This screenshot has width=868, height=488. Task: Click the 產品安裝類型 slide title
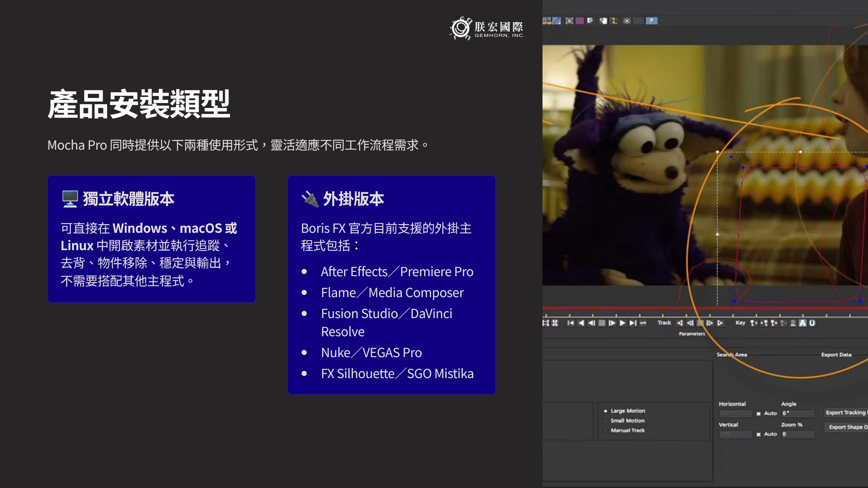pyautogui.click(x=139, y=104)
